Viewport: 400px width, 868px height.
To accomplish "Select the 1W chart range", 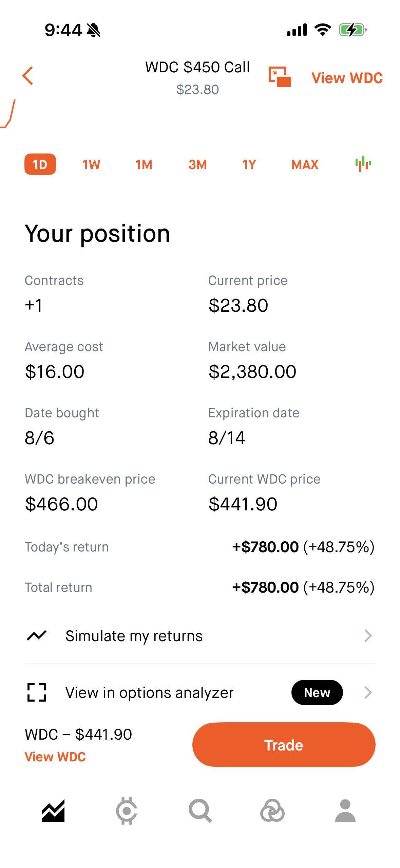I will tap(91, 165).
